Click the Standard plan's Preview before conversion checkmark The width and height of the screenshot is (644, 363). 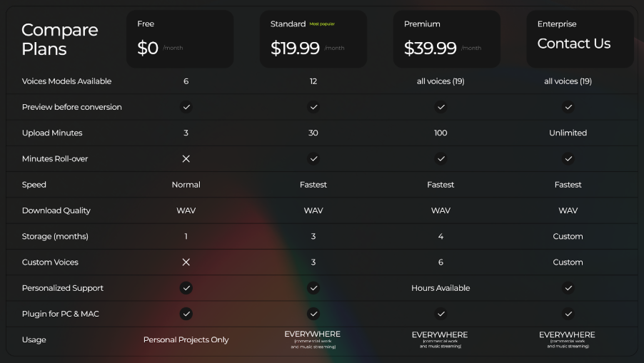tap(313, 107)
